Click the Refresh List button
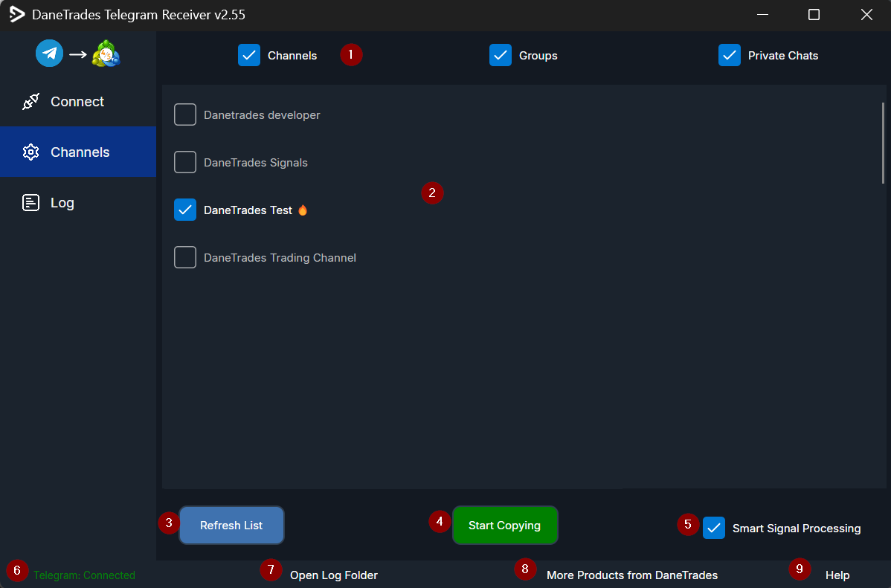 (231, 526)
